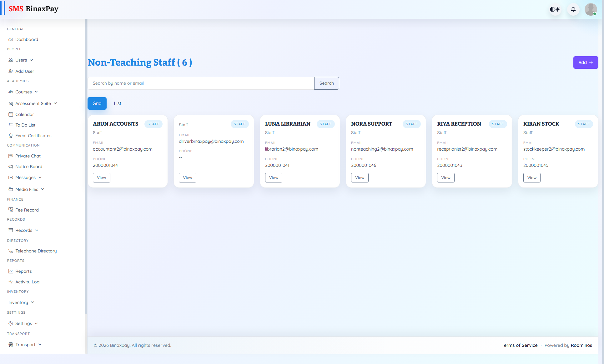Open the Notice Board

tap(28, 166)
